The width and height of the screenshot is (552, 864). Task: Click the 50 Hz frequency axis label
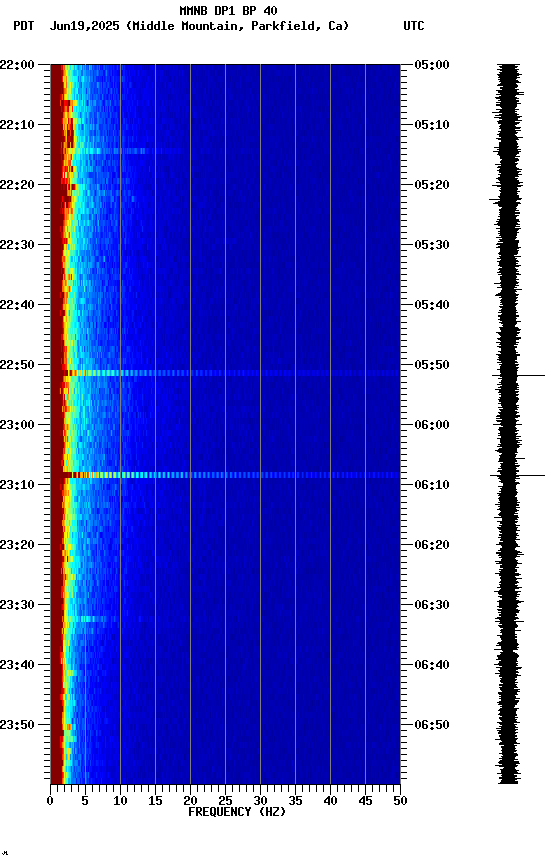click(x=400, y=801)
